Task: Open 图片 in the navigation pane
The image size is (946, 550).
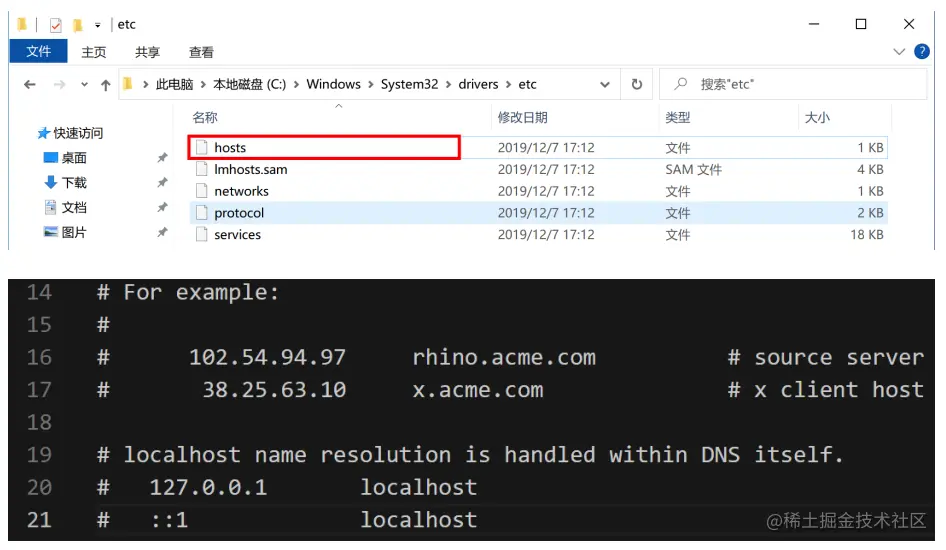Action: tap(66, 232)
